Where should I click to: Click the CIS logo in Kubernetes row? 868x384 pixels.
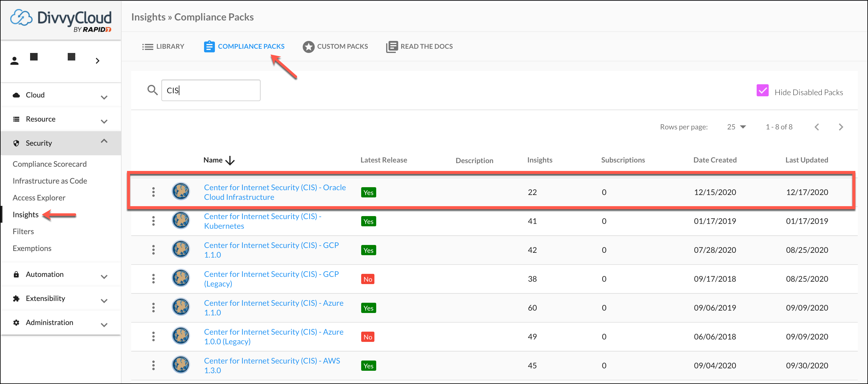tap(181, 221)
